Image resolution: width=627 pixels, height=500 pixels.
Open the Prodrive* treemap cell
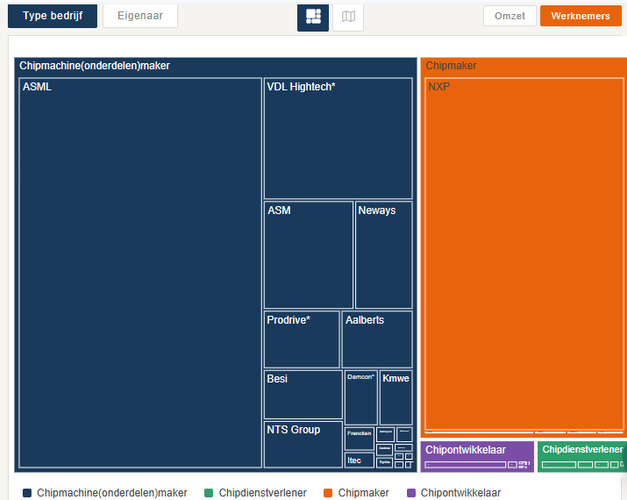tap(302, 340)
